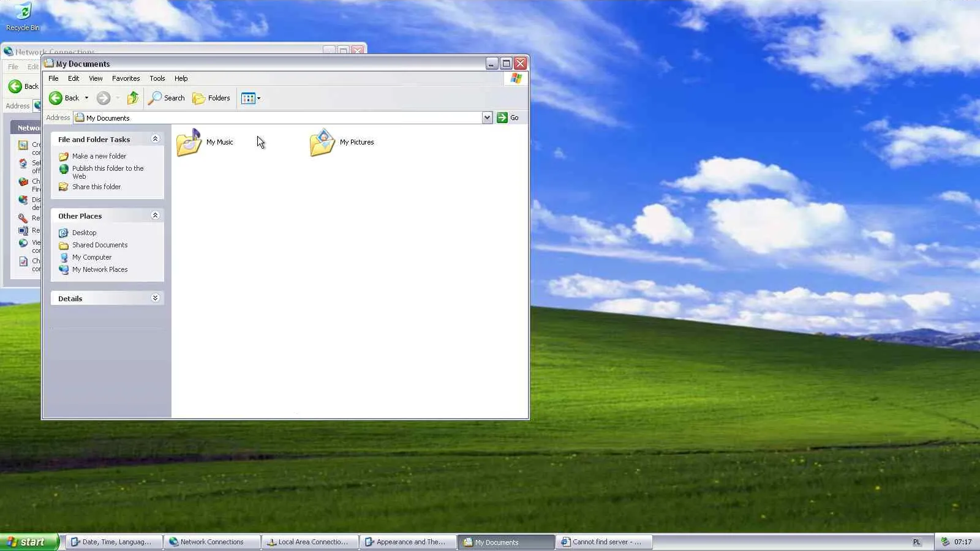Screen dimensions: 980x551
Task: Close the My Documents window
Action: point(520,63)
